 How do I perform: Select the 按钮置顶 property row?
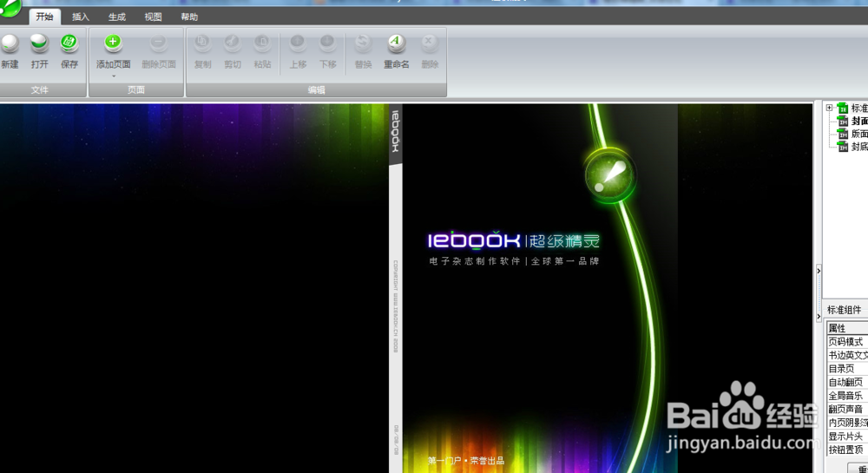(847, 450)
